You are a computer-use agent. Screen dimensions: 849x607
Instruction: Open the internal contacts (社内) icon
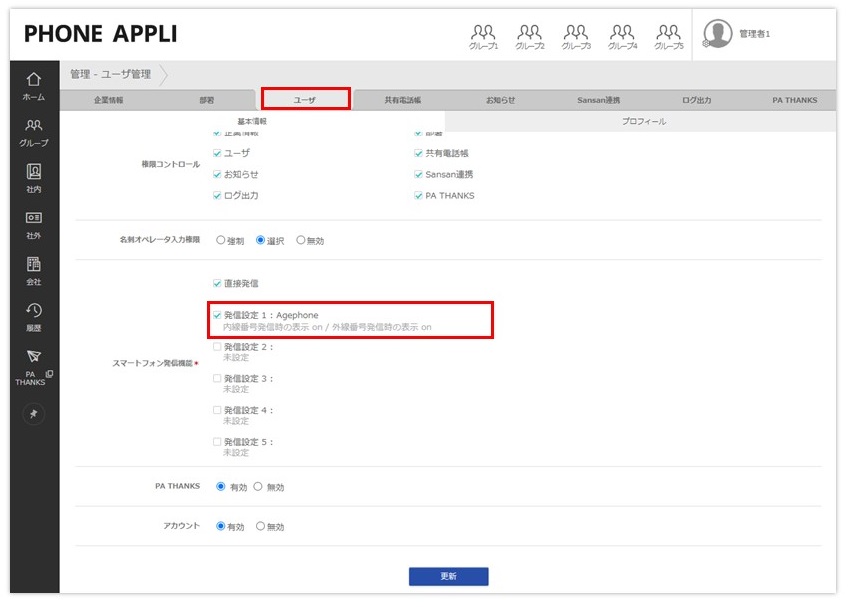tap(34, 172)
